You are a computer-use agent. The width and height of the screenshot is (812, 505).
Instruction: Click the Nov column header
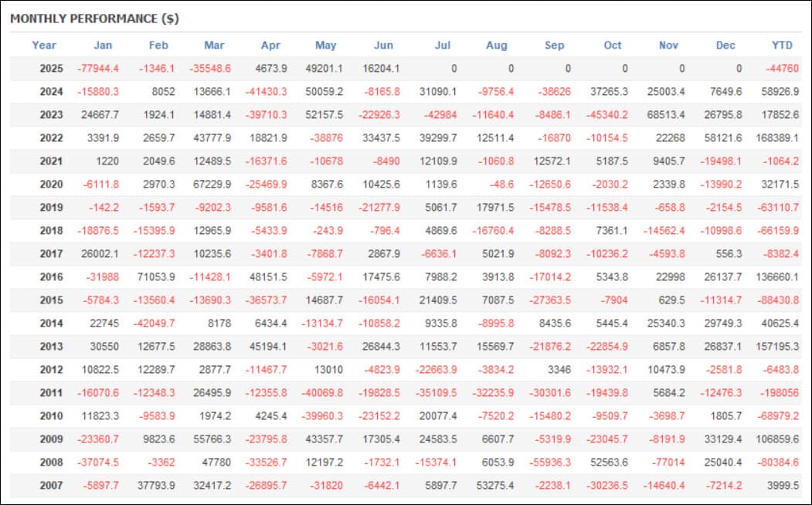click(x=668, y=46)
